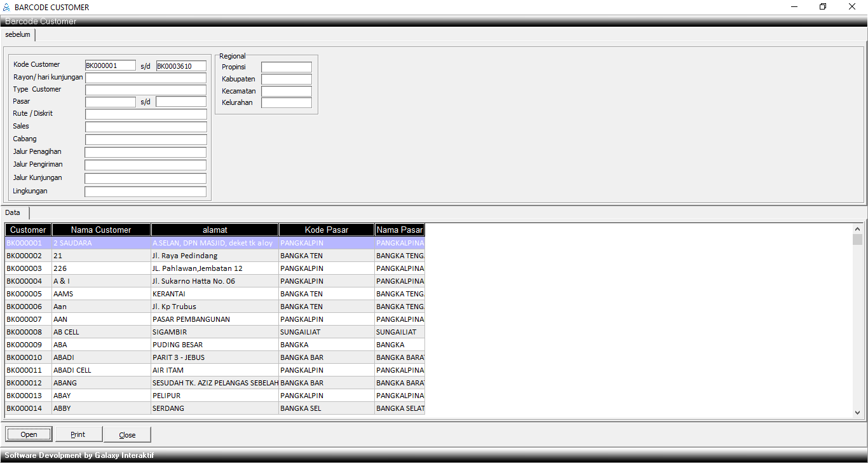Click the Kelurahan input field
Viewport: 868px width, 463px height.
click(x=286, y=102)
